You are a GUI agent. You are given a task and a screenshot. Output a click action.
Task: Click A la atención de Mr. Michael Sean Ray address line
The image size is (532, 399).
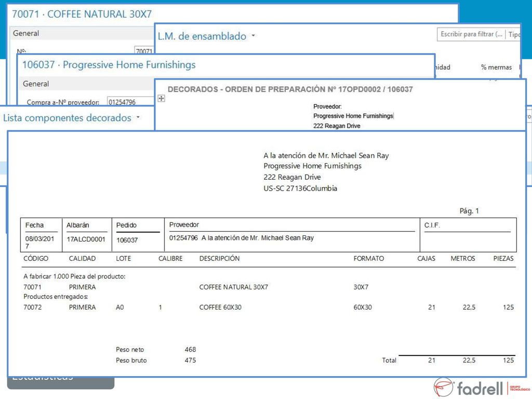point(326,155)
